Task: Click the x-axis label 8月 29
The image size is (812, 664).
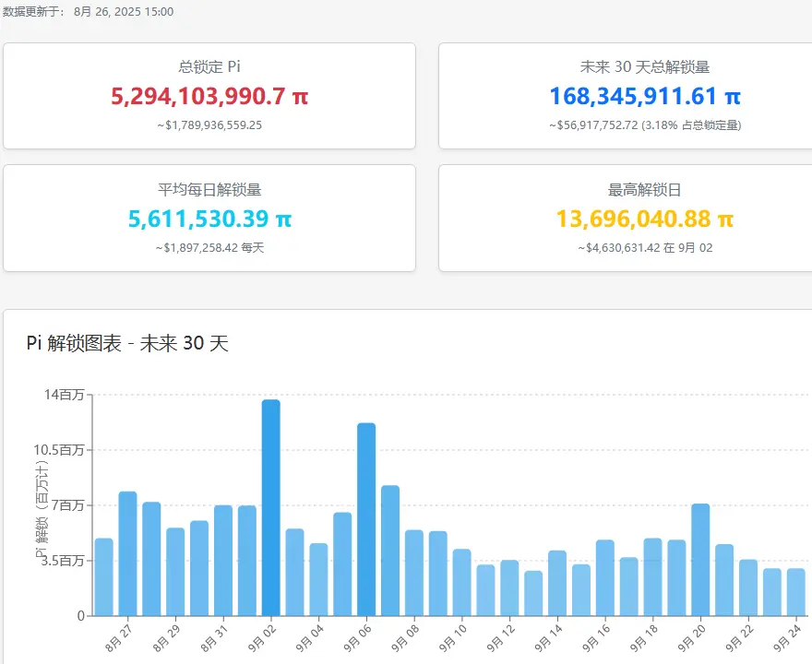Action: 167,638
